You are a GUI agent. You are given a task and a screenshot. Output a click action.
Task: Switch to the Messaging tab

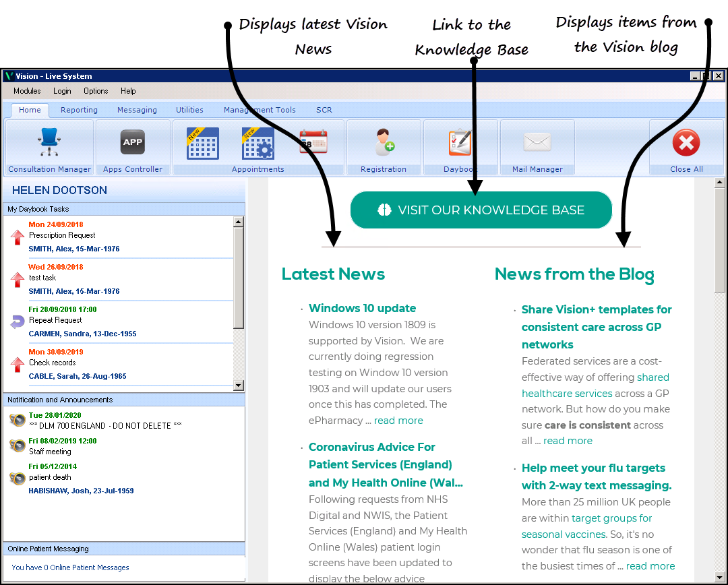click(x=137, y=110)
